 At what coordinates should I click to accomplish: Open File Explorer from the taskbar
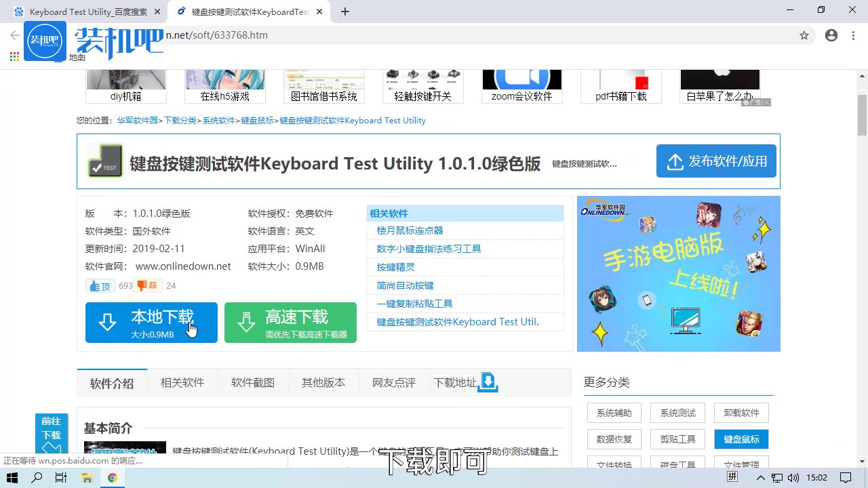click(87, 478)
